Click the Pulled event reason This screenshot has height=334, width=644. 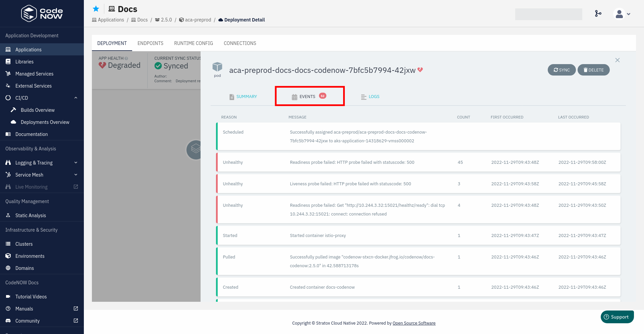click(229, 257)
